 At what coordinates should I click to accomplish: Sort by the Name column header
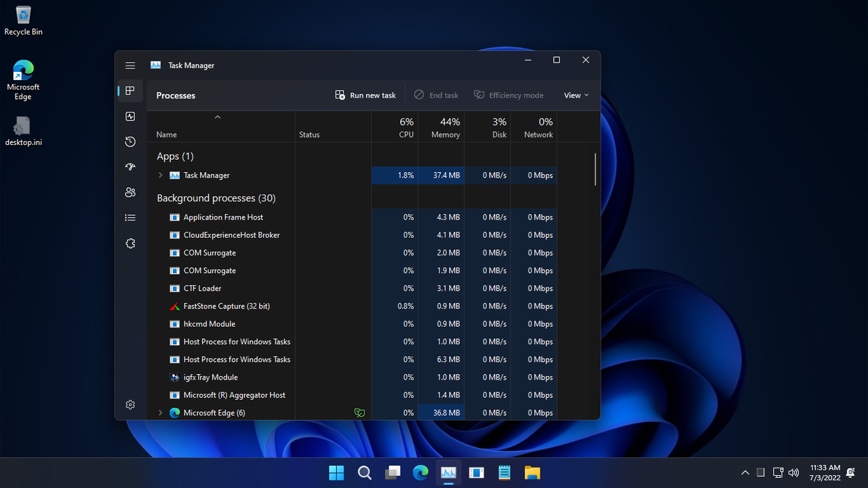(221, 127)
